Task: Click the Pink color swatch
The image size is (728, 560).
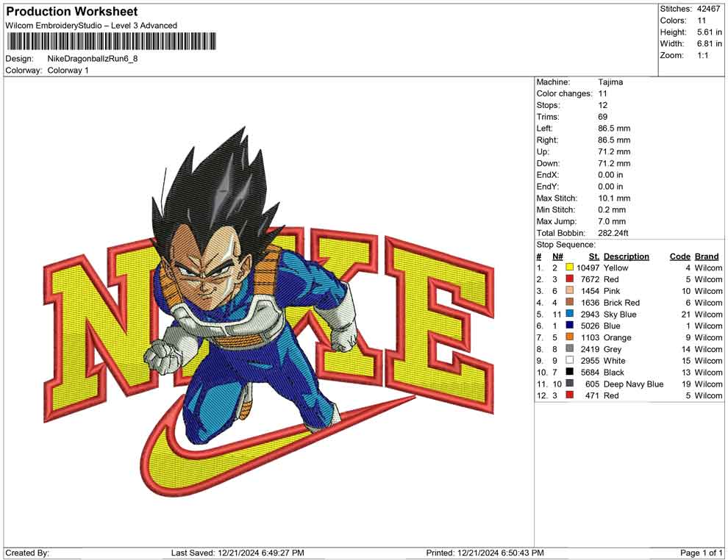Action: (570, 290)
